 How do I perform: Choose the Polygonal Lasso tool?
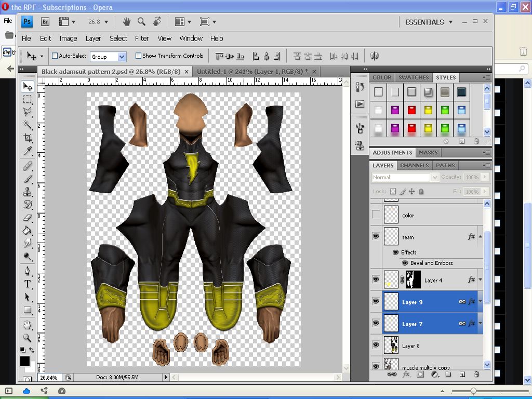(x=28, y=112)
